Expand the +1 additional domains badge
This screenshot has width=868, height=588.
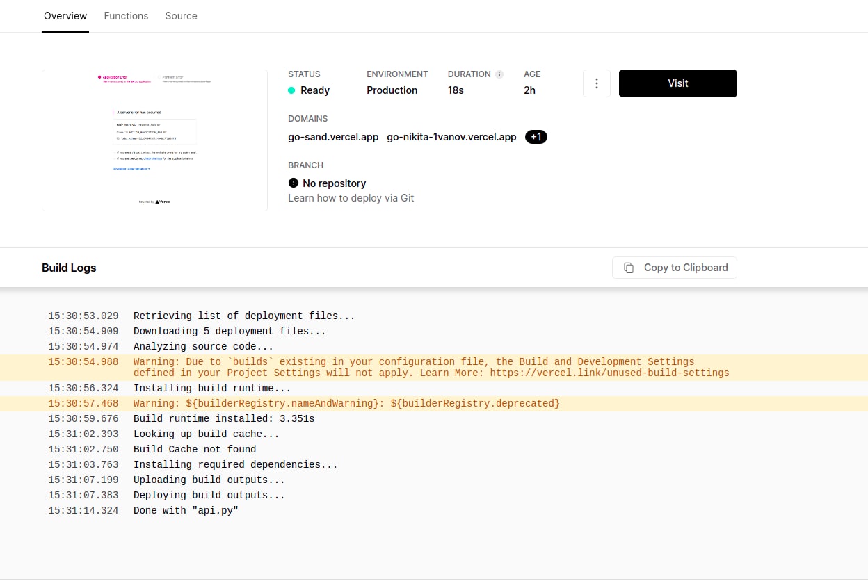tap(536, 137)
